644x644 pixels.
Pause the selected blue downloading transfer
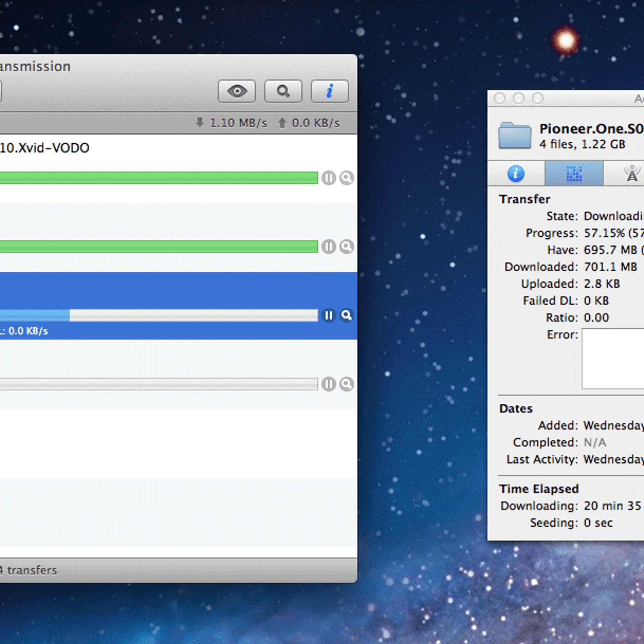(329, 315)
